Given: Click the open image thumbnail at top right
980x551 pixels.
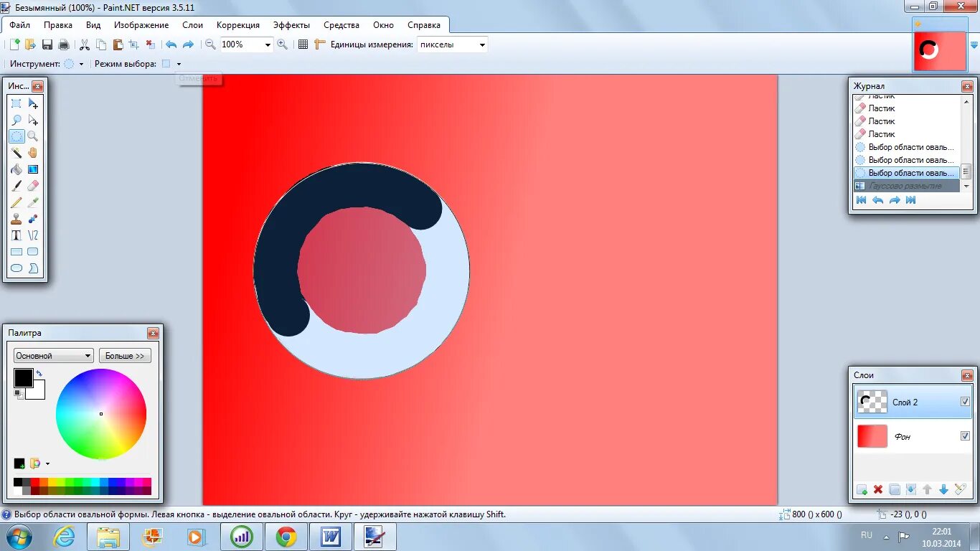Looking at the screenshot, I should (940, 50).
